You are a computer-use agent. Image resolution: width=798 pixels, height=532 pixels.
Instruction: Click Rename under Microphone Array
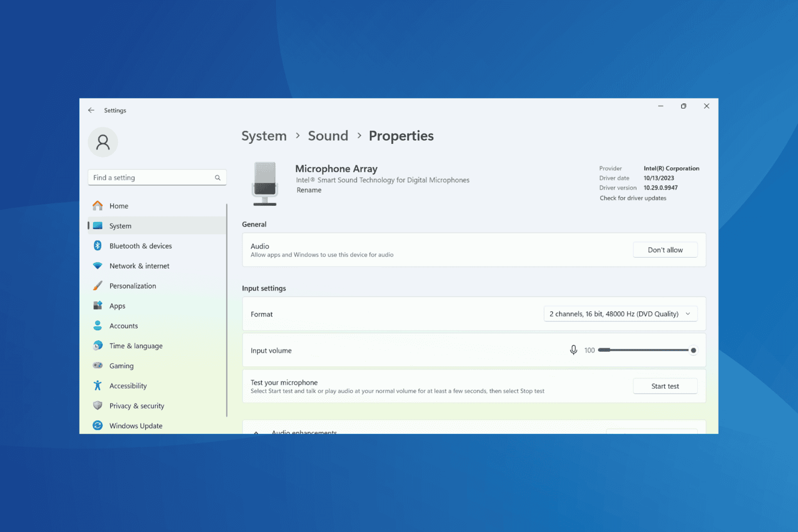(309, 190)
